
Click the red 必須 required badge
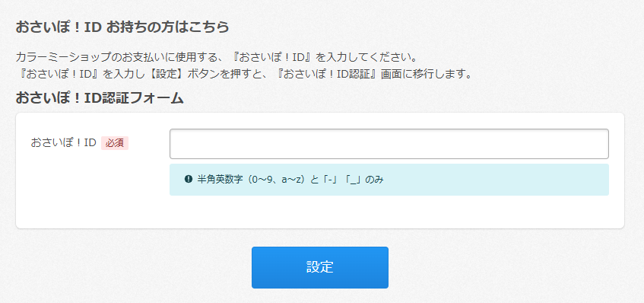pos(115,142)
